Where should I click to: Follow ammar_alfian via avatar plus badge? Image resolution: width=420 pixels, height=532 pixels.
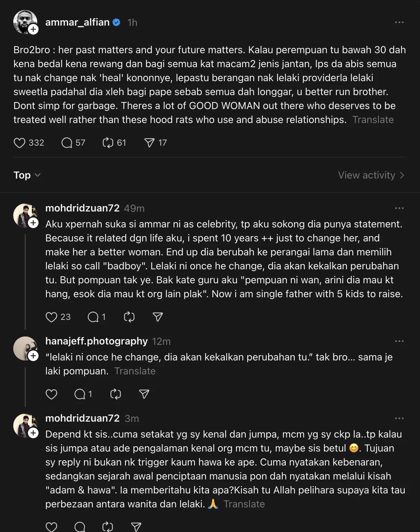pos(33,29)
